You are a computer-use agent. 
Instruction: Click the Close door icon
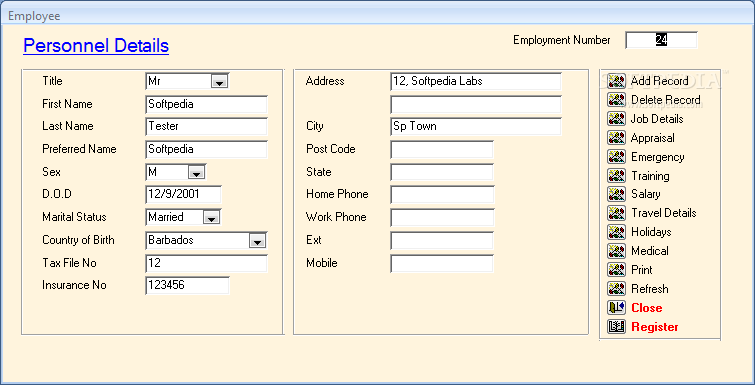point(616,308)
